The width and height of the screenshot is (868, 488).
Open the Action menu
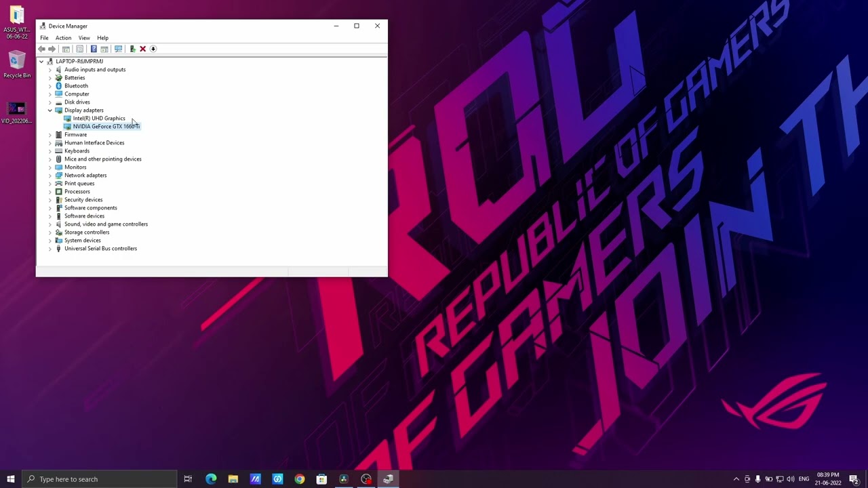[x=63, y=38]
